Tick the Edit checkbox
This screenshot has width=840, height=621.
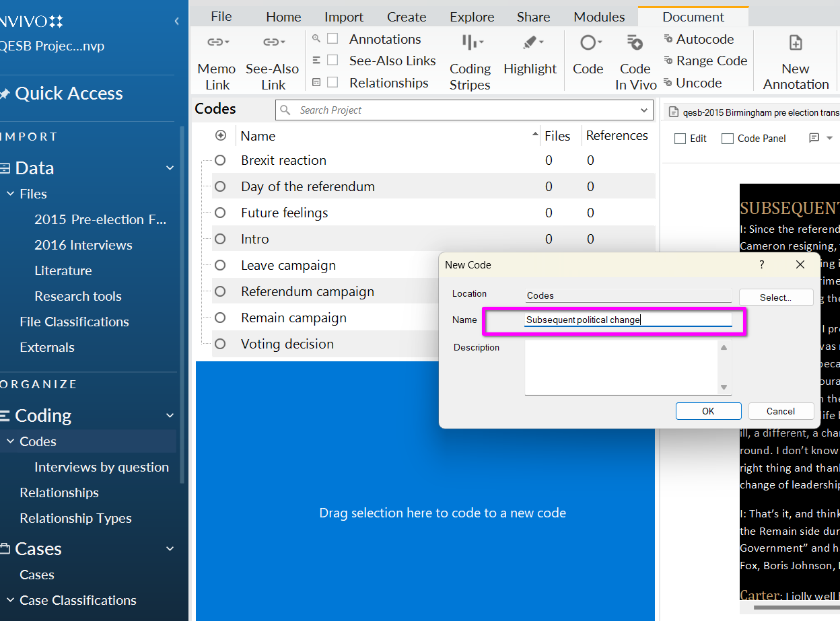pos(680,139)
